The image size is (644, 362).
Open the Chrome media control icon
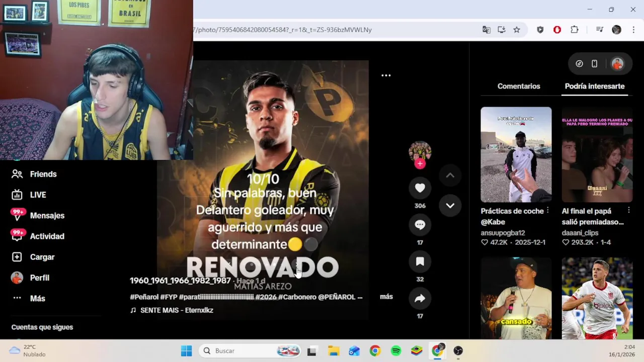[x=599, y=30]
